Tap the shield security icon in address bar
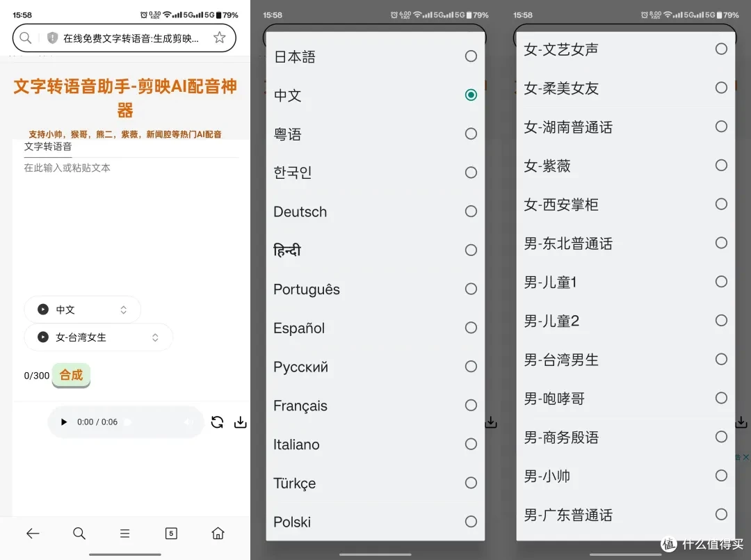751x560 pixels. coord(52,38)
